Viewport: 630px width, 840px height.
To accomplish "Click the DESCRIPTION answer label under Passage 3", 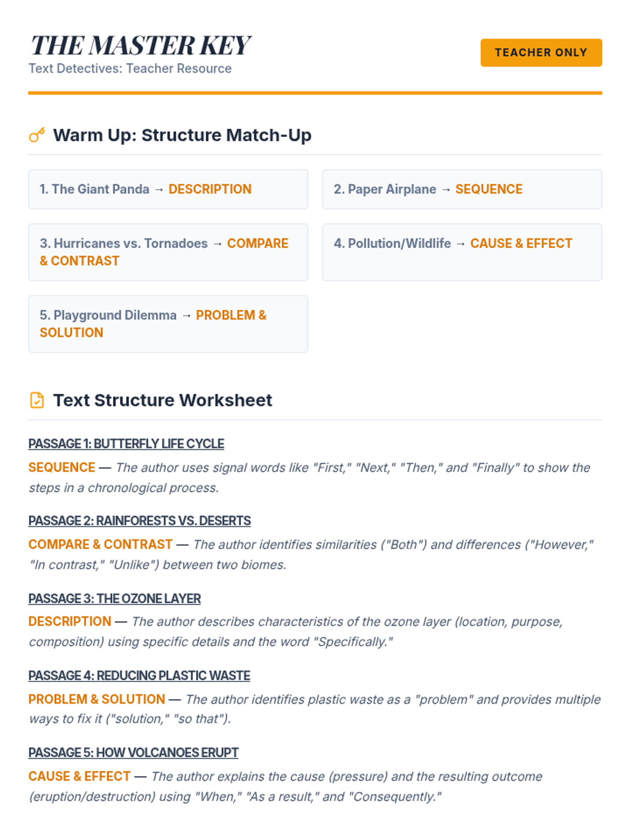I will (70, 622).
